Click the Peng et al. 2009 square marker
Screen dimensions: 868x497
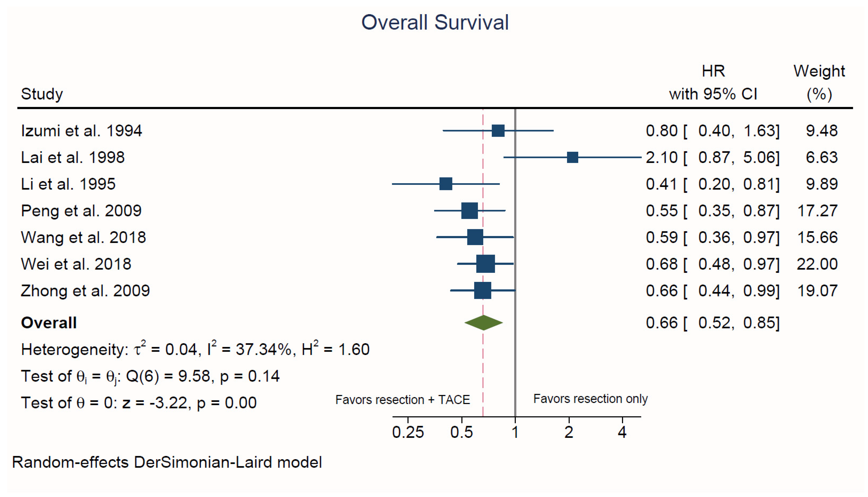tap(469, 211)
